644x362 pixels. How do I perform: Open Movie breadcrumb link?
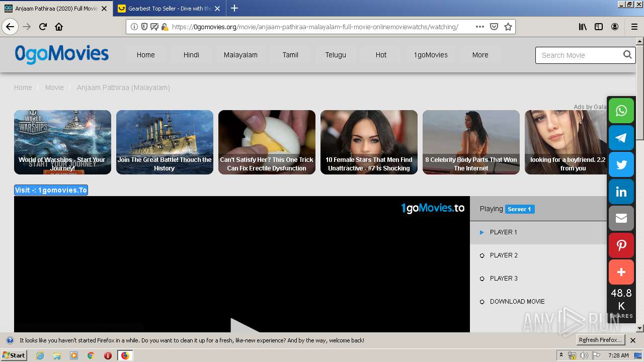click(x=54, y=87)
